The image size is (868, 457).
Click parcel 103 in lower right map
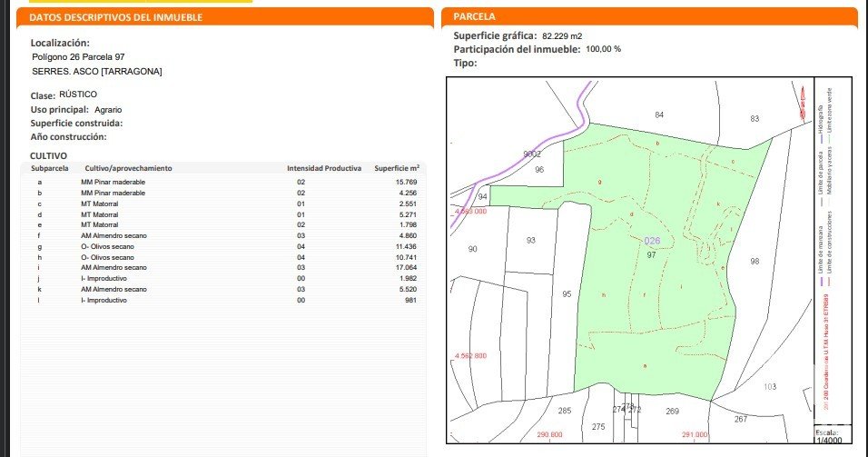[x=770, y=387]
